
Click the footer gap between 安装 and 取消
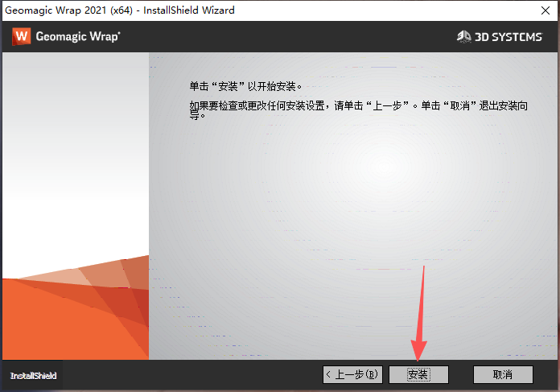[x=461, y=375]
